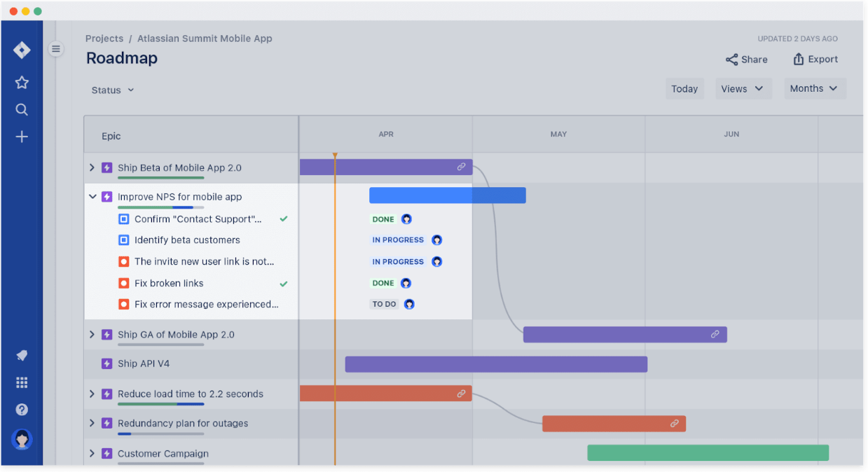This screenshot has height=472, width=868.
Task: Click the Jira logo in the sidebar
Action: (x=22, y=50)
